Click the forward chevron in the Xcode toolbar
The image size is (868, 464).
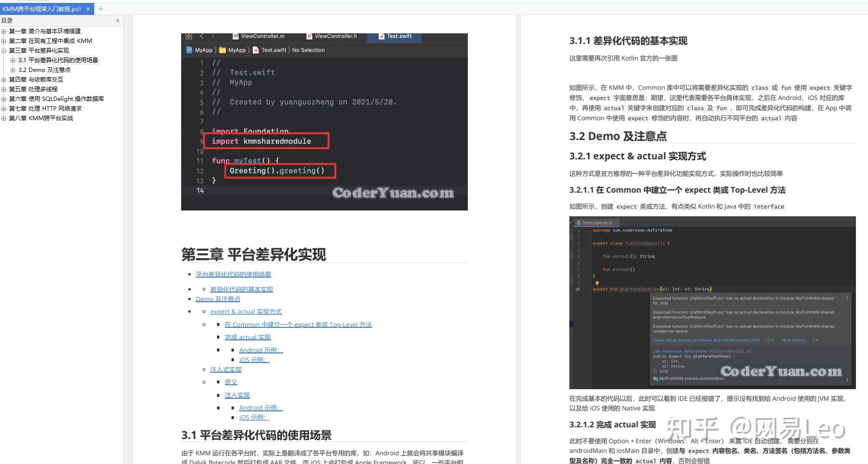pos(213,36)
